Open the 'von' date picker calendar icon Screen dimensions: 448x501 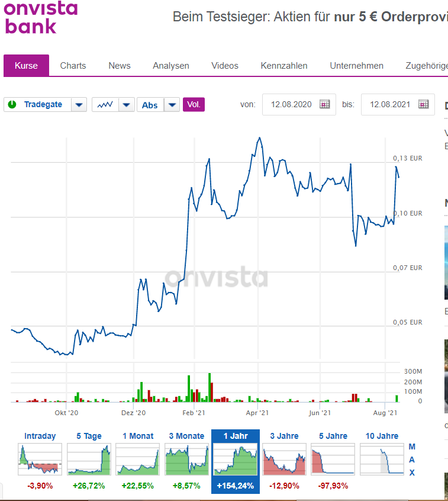point(324,104)
